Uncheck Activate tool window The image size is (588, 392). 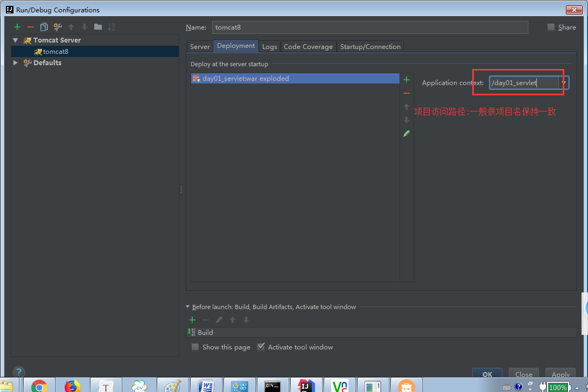(x=261, y=347)
